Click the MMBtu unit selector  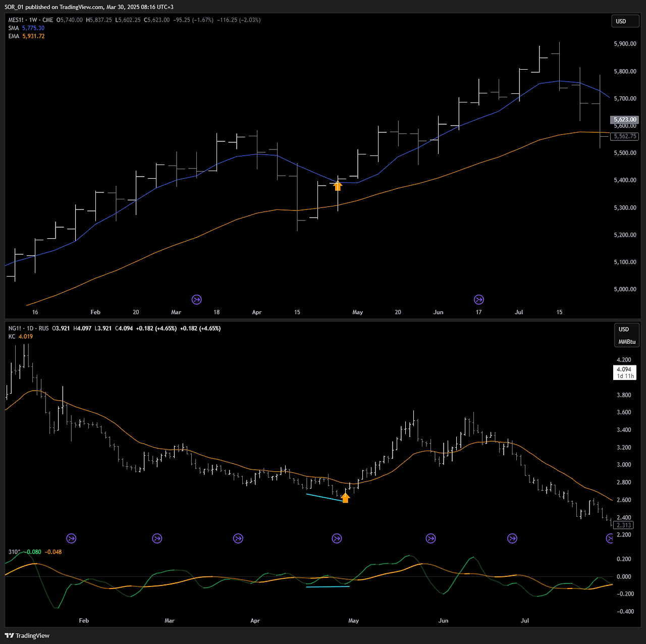click(627, 342)
